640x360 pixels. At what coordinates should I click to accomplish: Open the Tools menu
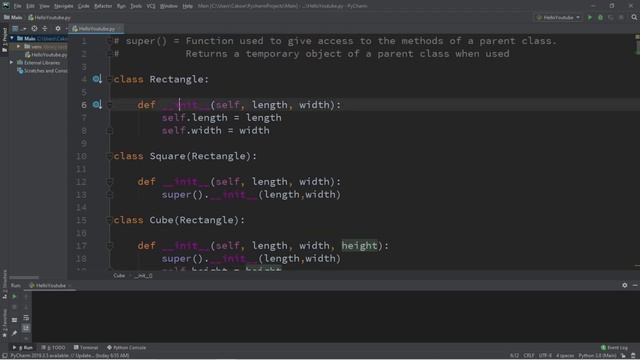(x=136, y=6)
